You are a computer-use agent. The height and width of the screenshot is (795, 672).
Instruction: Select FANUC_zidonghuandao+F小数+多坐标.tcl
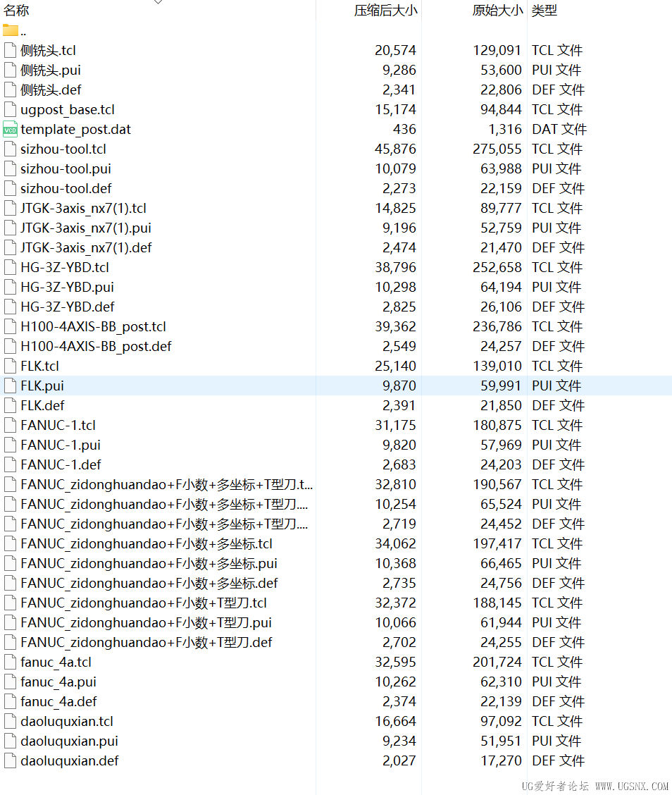pyautogui.click(x=147, y=543)
